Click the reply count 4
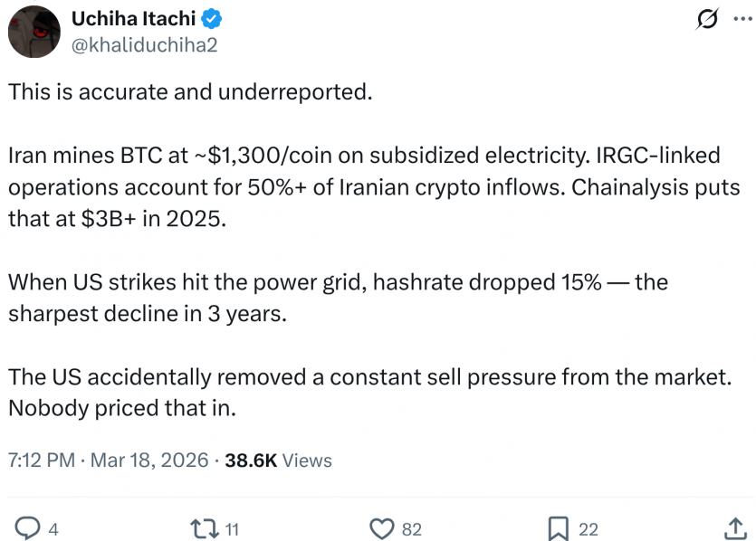The height and width of the screenshot is (541, 756). (x=53, y=529)
